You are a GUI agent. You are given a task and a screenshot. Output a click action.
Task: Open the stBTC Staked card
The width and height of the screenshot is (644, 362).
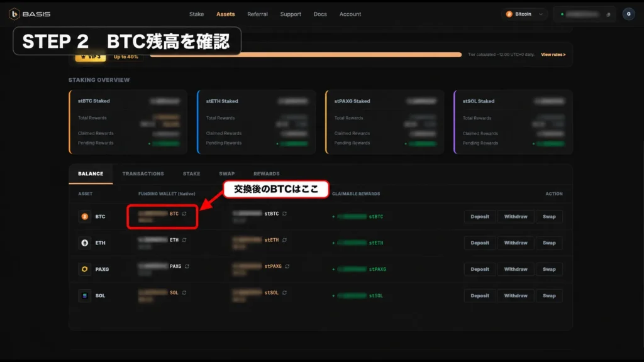tap(128, 122)
